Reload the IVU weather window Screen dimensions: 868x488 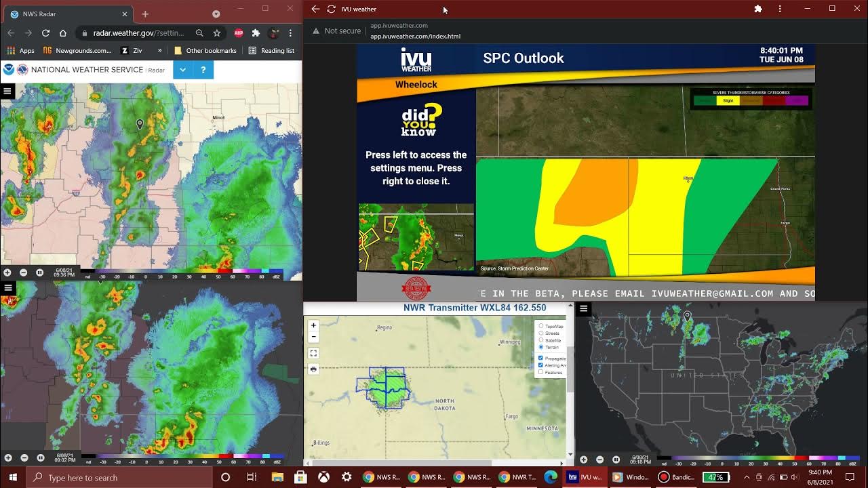(x=332, y=9)
